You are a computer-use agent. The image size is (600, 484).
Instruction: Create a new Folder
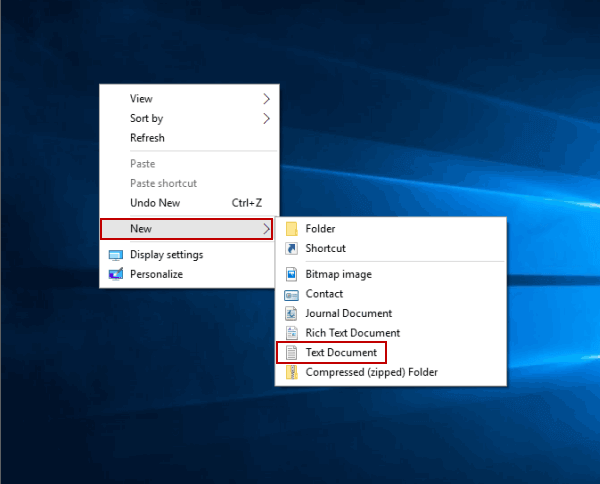pos(391,229)
